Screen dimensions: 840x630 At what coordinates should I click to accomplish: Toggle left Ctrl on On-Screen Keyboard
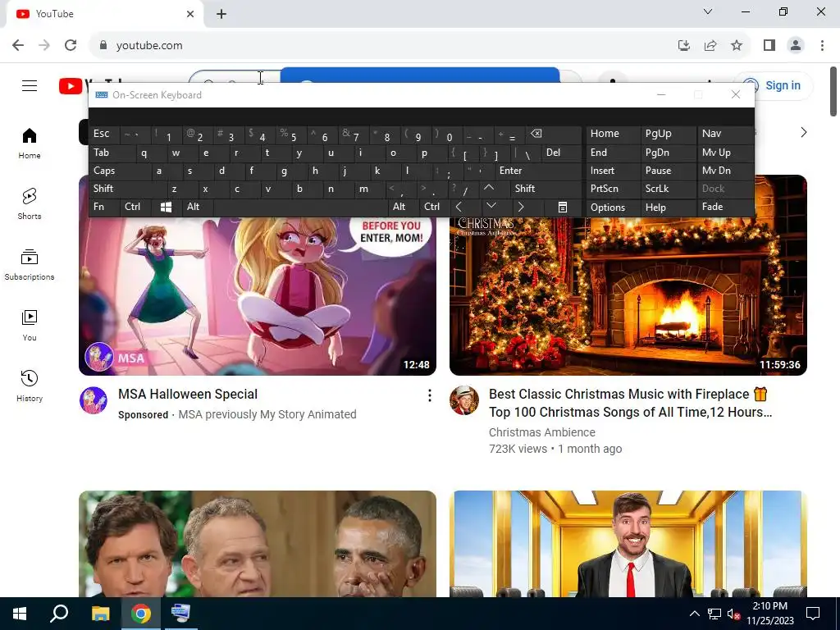(135, 207)
